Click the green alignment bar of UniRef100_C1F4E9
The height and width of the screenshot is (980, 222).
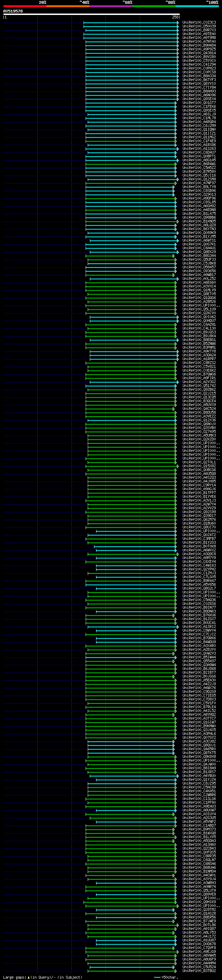point(131,141)
